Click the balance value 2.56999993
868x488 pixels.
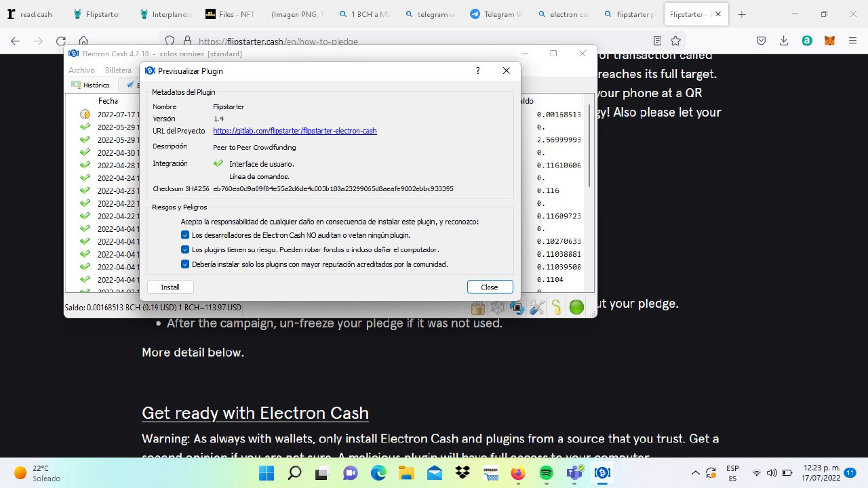pyautogui.click(x=559, y=140)
